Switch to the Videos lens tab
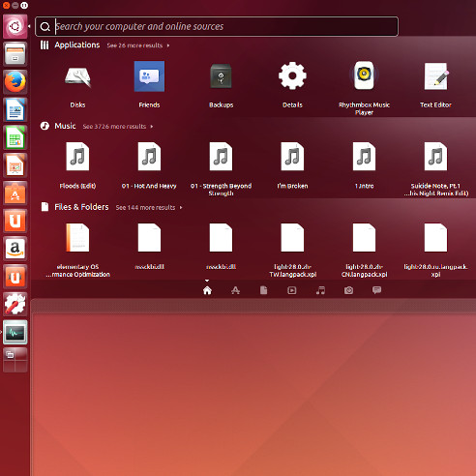Screen dimensions: 476x476 tap(292, 290)
